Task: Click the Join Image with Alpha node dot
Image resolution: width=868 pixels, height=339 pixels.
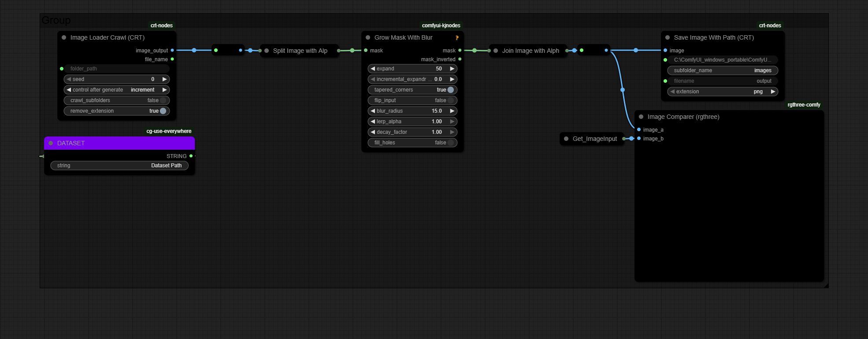Action: coord(496,51)
